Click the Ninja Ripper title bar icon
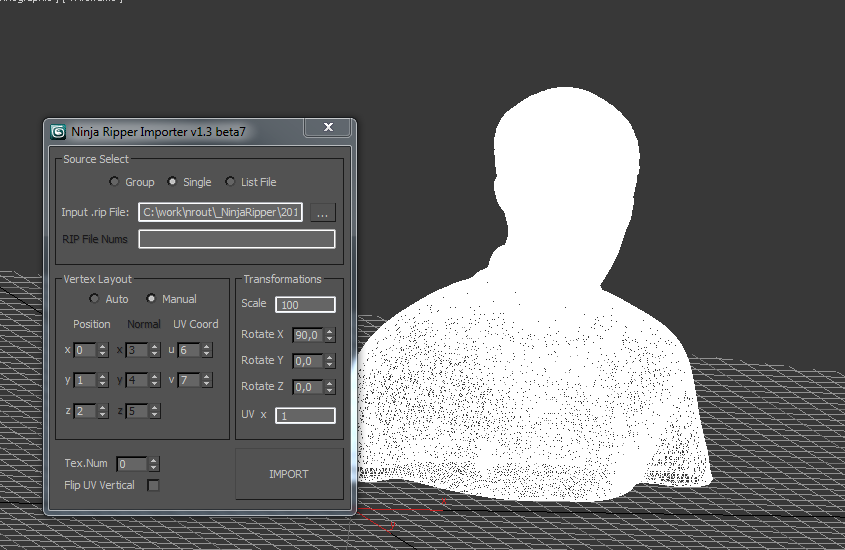Viewport: 845px width, 550px height. pyautogui.click(x=59, y=131)
